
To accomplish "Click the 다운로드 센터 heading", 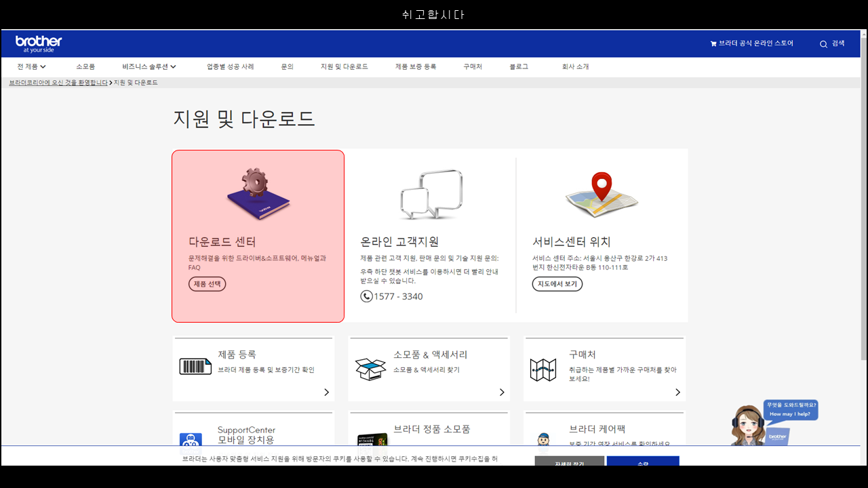I will pyautogui.click(x=222, y=242).
